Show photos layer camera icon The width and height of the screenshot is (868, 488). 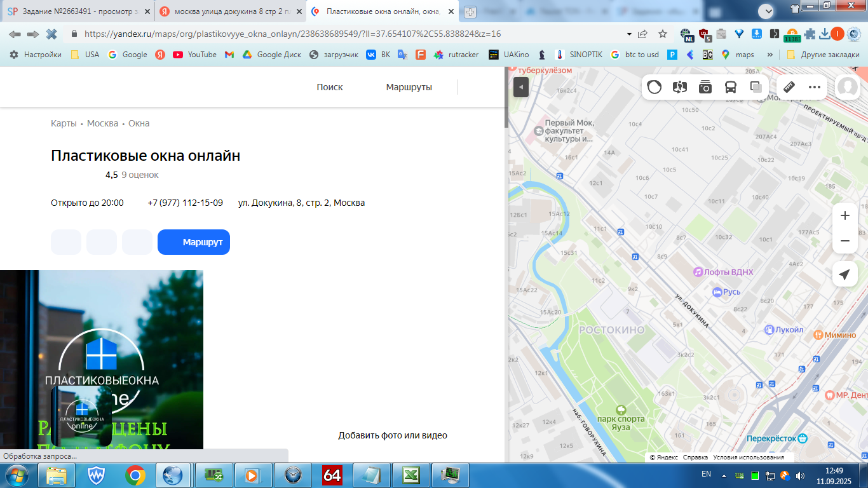705,87
